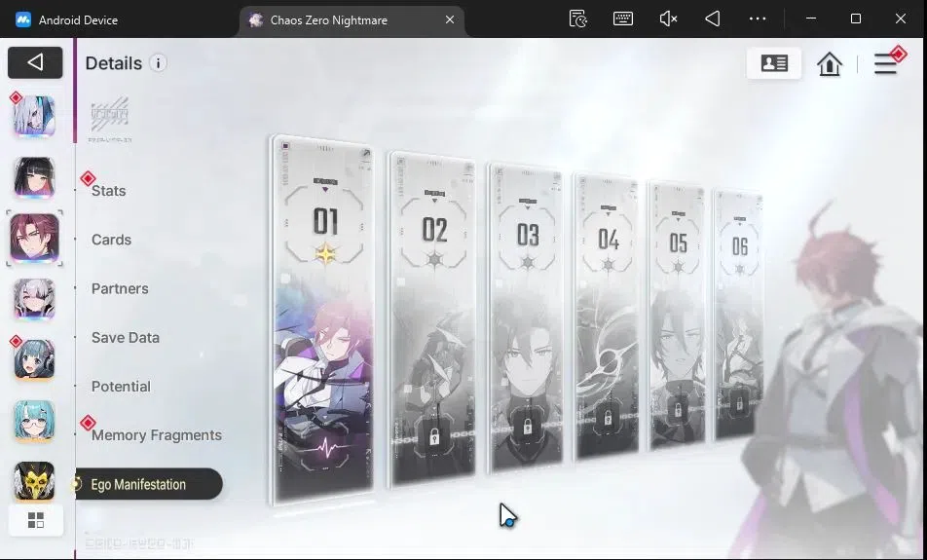
Task: Toggle the emulator mute speaker icon
Action: click(x=668, y=19)
